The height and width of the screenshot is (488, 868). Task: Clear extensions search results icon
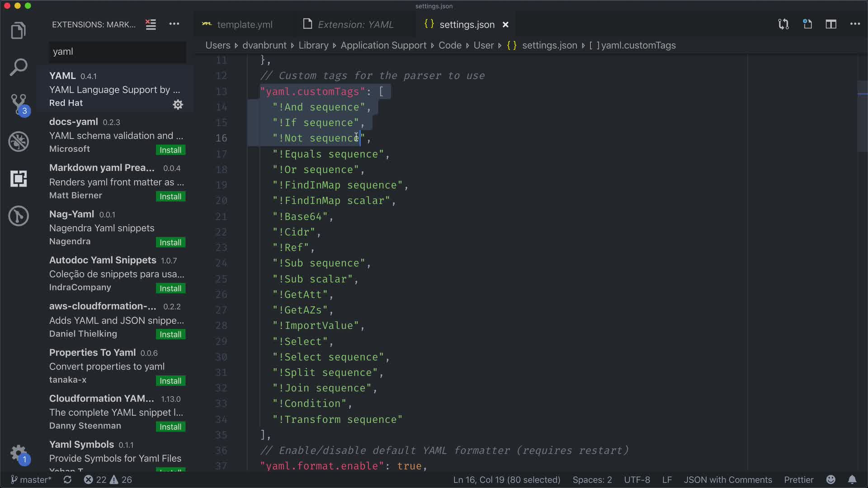point(151,24)
